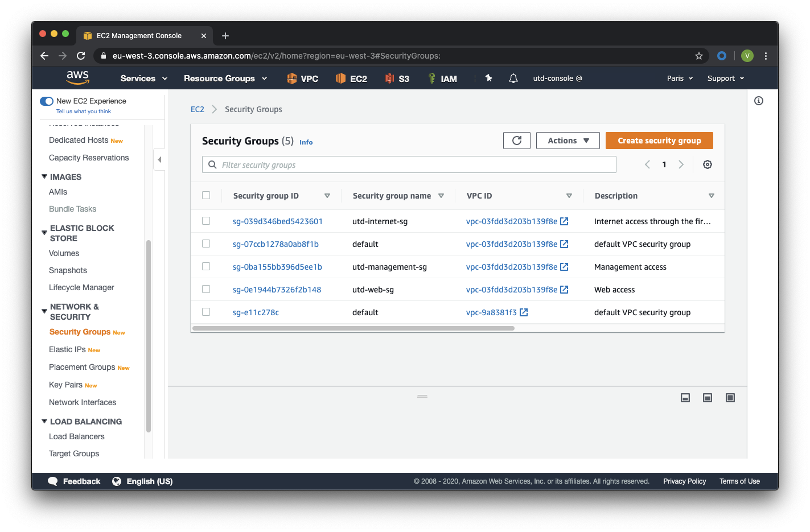Open the English (US) language selector

pos(143,481)
